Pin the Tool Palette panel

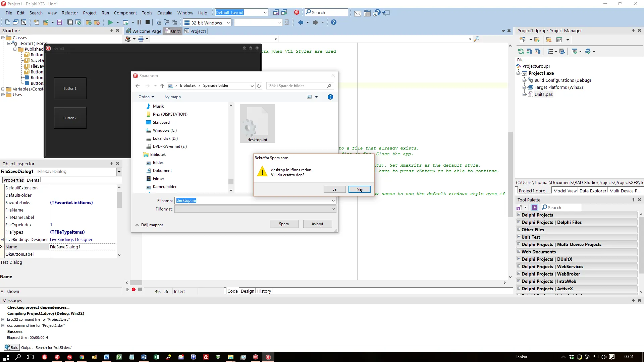point(633,200)
